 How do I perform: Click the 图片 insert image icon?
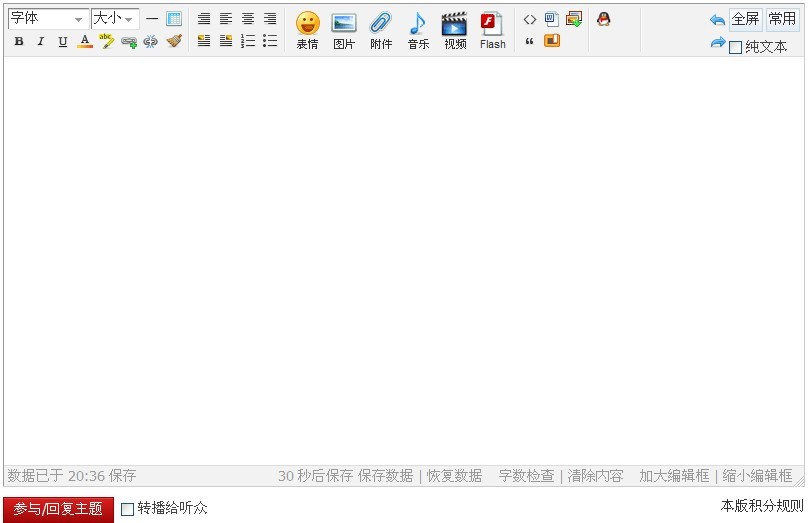pos(343,30)
